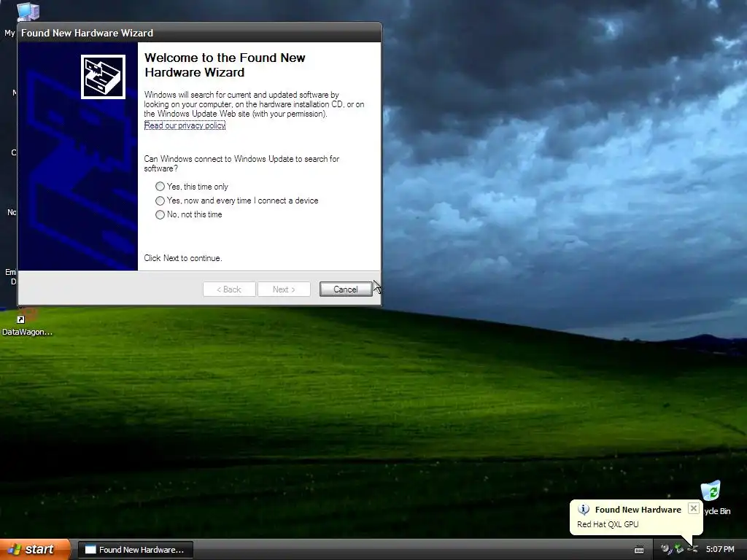Click the Cancel button in the wizard
747x560 pixels.
coord(345,289)
